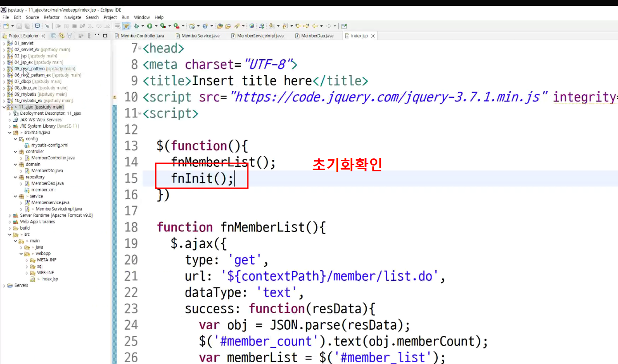Toggle the Show Whitespace Characters toolbar button
This screenshot has width=618, height=364.
(117, 26)
